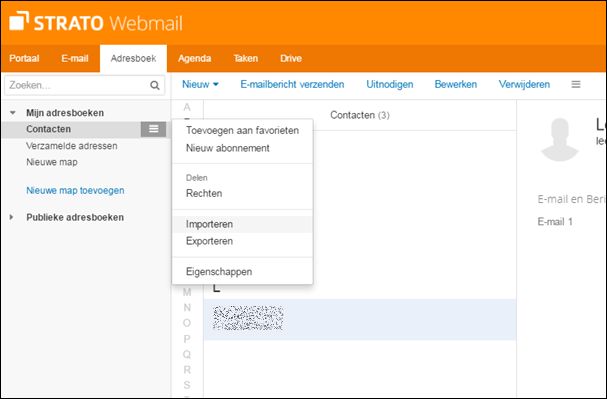
Task: Click Publieke adresboeken heading
Action: pyautogui.click(x=75, y=217)
